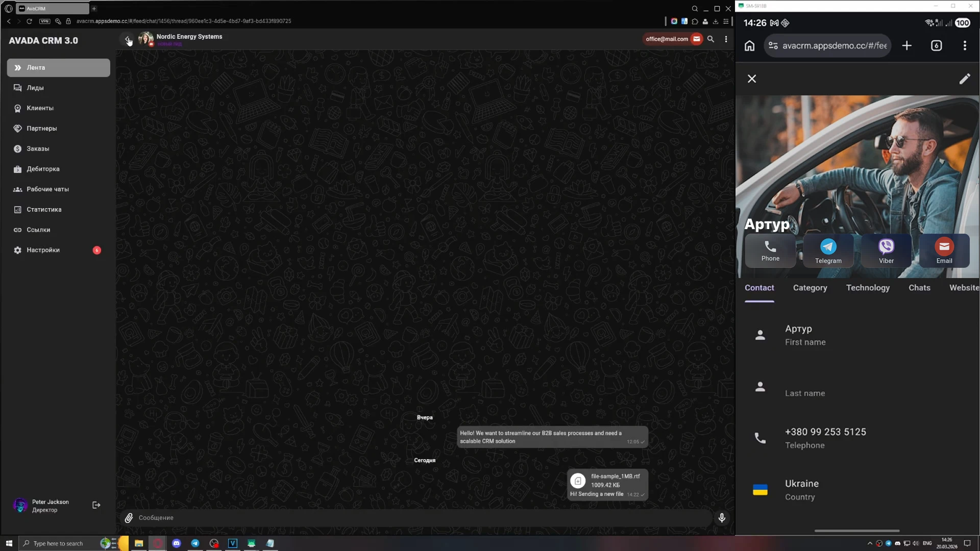Open Настройки in the sidebar

43,250
